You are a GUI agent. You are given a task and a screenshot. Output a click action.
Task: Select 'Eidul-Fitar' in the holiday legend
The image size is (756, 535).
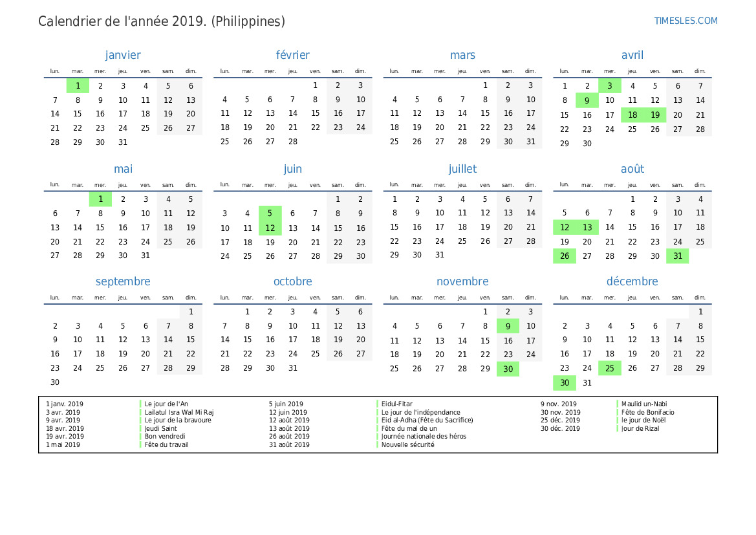[397, 404]
